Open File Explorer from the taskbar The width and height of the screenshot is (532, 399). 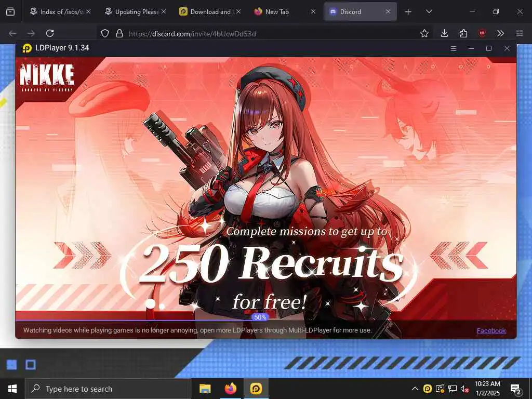coord(205,389)
